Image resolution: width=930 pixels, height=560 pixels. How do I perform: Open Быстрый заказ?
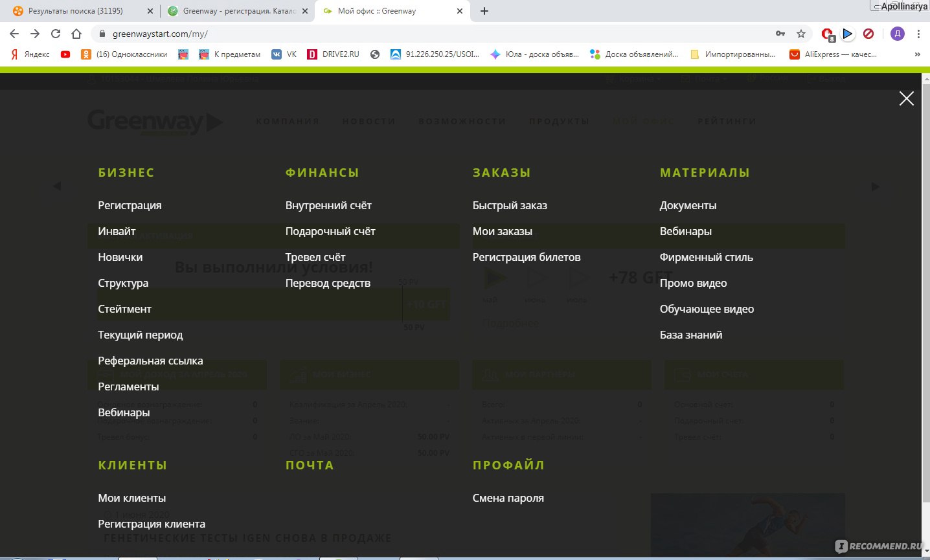(x=510, y=205)
